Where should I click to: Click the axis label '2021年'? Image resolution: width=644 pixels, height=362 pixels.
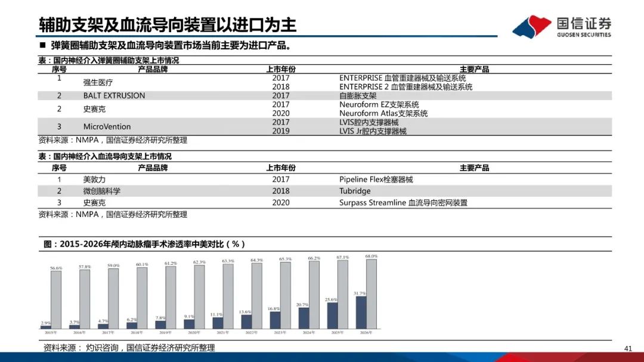[x=222, y=332]
